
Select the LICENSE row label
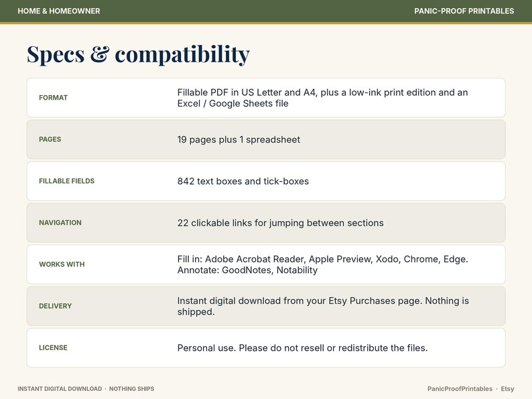click(53, 348)
